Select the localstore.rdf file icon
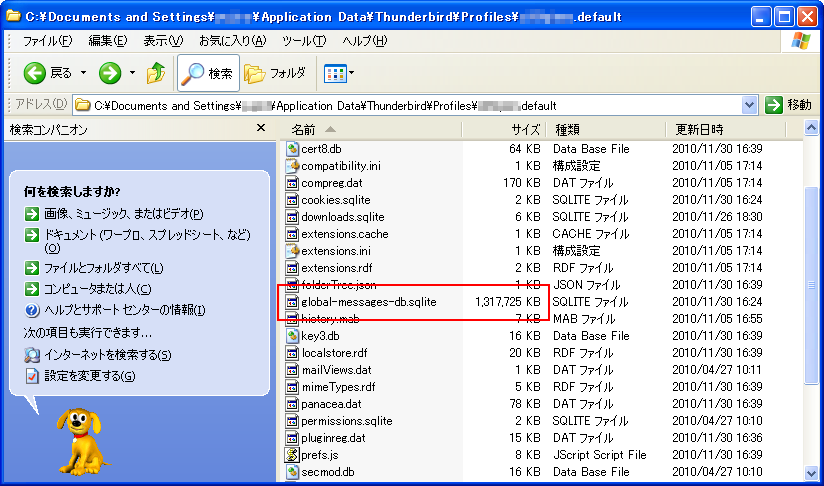This screenshot has width=824, height=486. pos(292,353)
